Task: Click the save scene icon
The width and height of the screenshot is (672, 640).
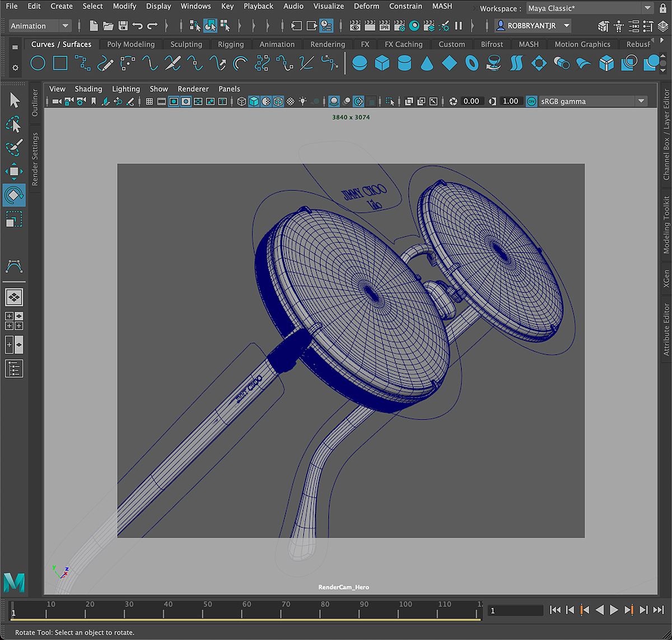Action: coord(123,26)
